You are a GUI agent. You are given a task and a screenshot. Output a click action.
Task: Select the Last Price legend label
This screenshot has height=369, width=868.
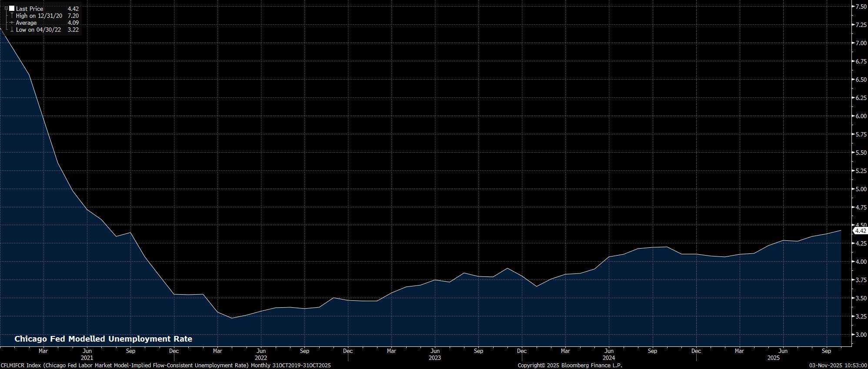tap(30, 9)
